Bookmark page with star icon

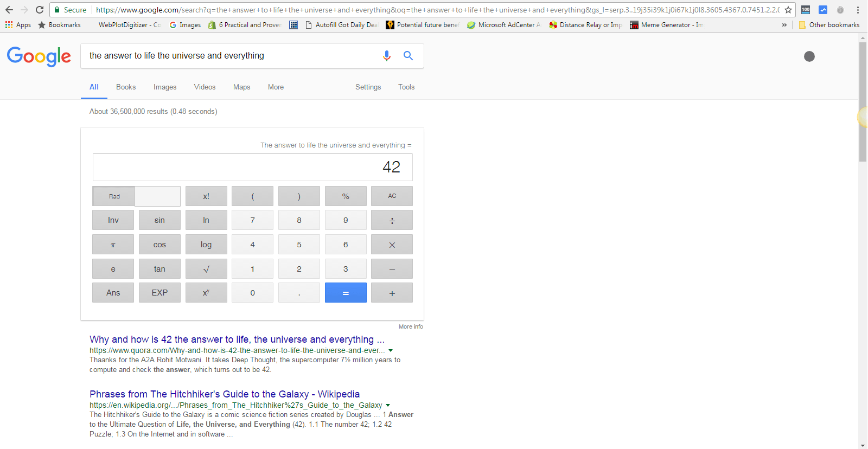[x=788, y=10]
